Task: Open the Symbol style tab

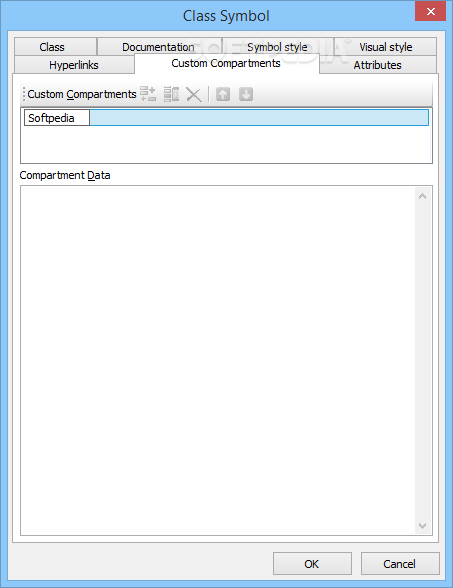Action: click(278, 47)
